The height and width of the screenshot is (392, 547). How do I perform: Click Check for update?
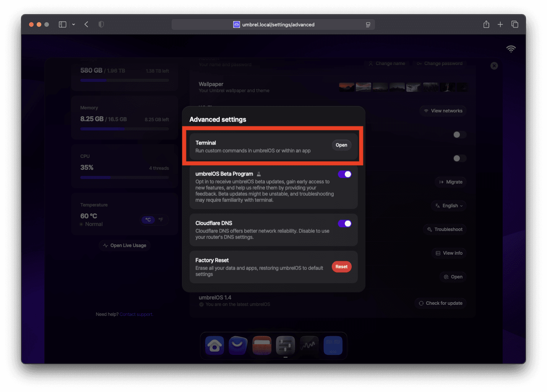click(x=440, y=303)
